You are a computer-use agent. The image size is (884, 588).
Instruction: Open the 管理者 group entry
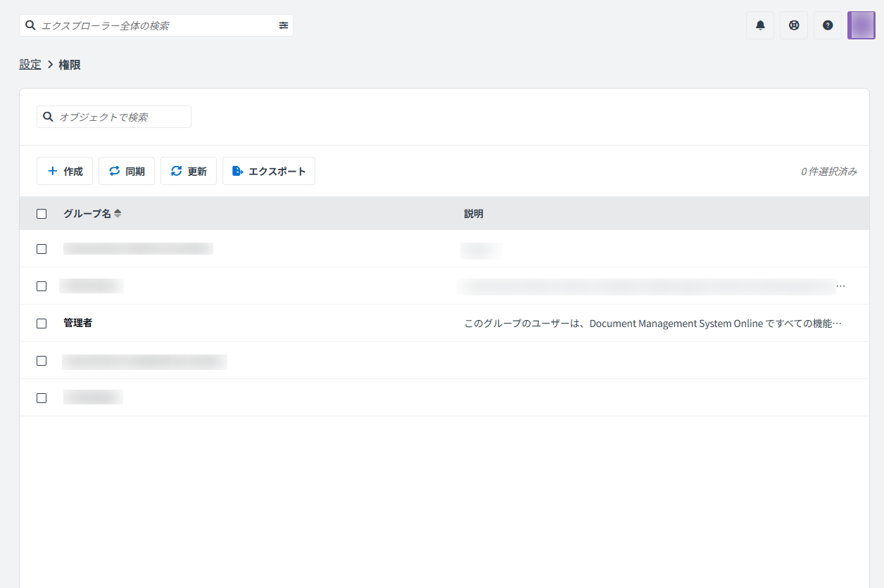[78, 324]
